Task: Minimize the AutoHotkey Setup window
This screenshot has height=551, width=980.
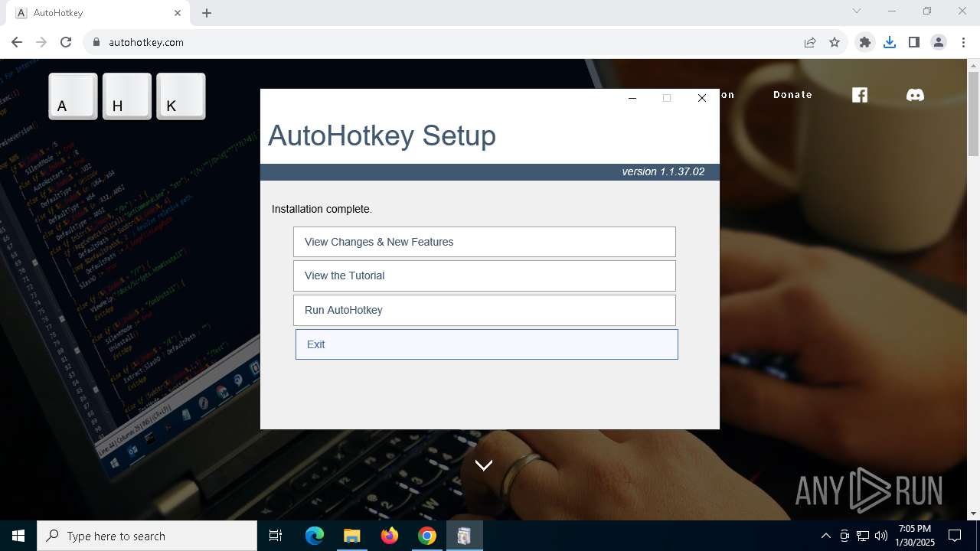Action: [632, 98]
